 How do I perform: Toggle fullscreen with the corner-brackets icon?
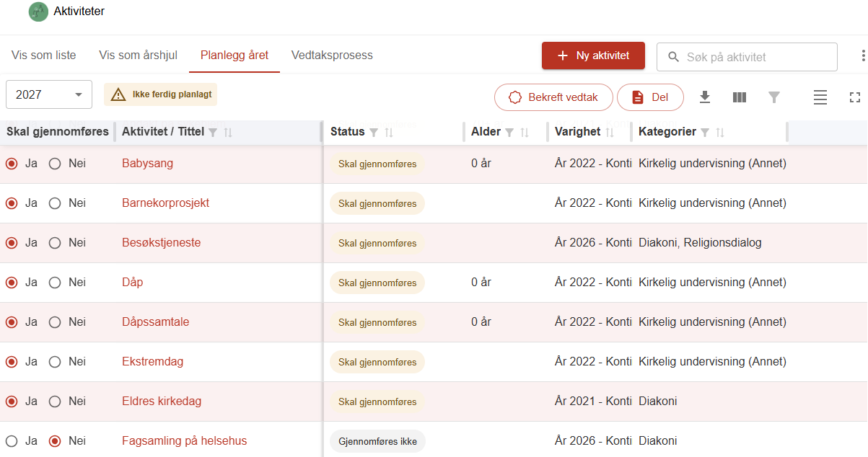[855, 97]
